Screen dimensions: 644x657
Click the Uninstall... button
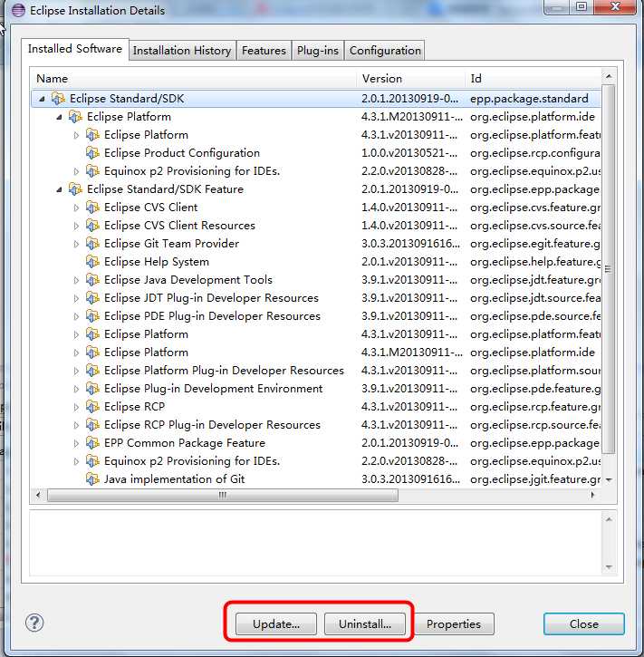coord(365,623)
